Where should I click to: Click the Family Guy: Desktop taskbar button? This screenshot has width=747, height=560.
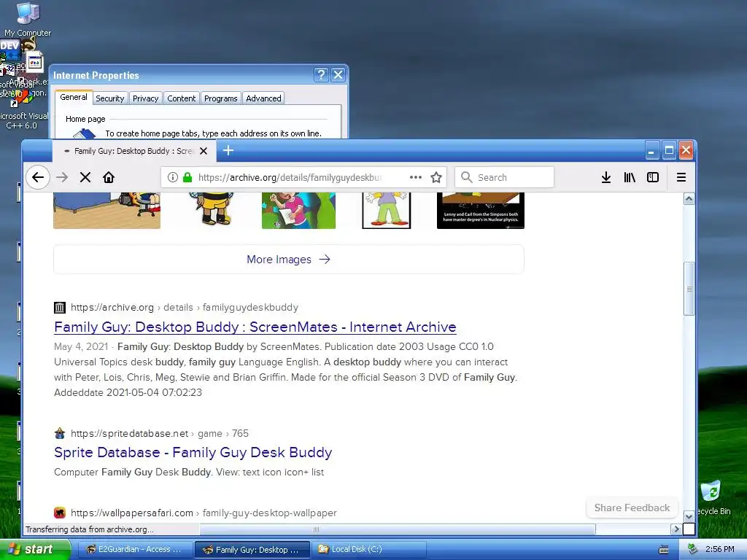252,549
